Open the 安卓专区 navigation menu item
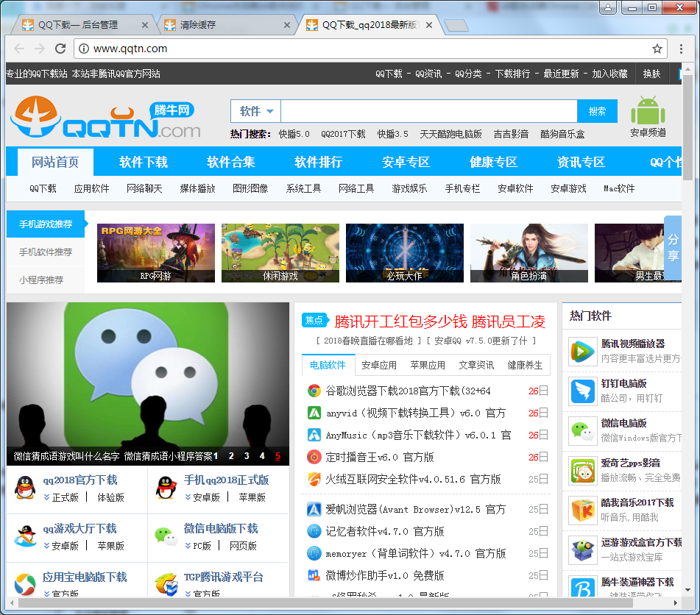 (x=406, y=162)
